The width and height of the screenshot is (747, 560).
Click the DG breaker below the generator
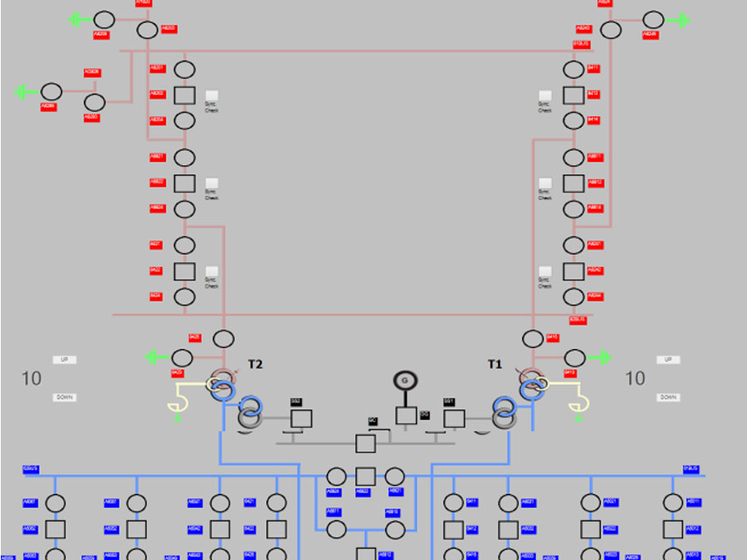[x=406, y=416]
